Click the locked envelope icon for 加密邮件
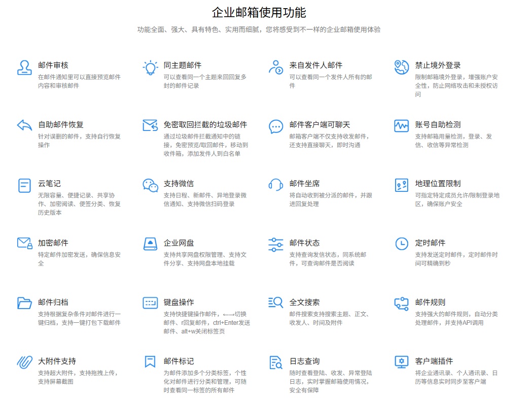Viewport: 532px width, 402px height. (24, 244)
